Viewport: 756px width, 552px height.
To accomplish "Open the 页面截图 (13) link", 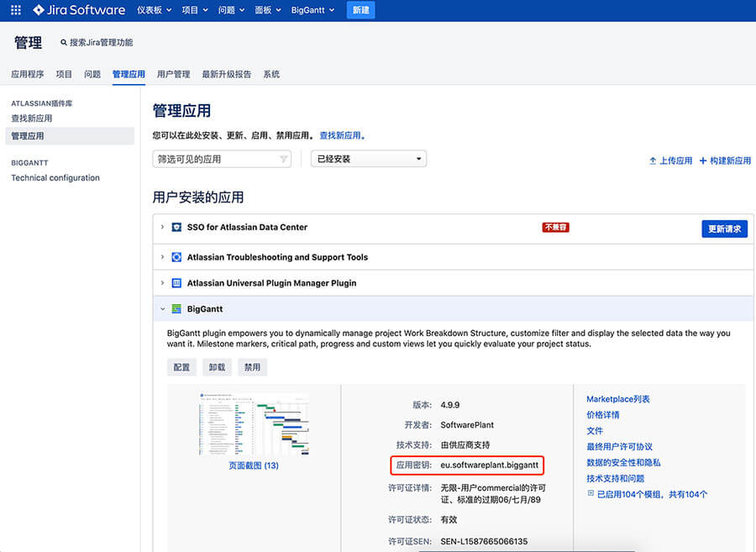I will [254, 465].
